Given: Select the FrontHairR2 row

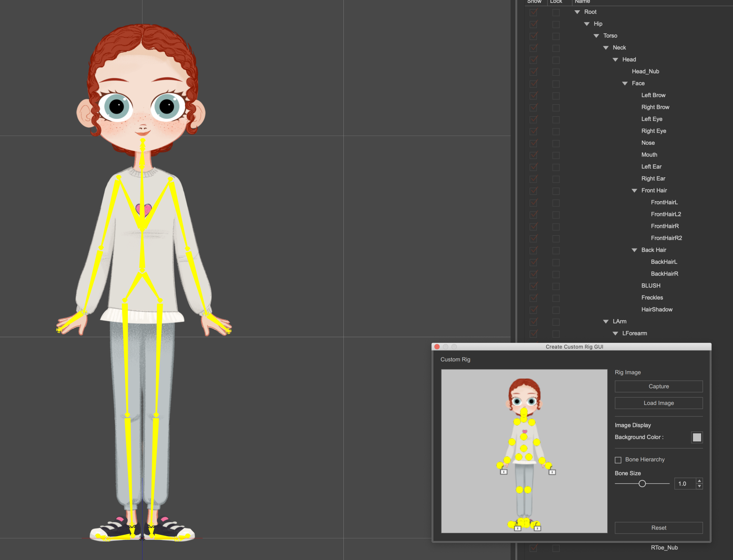Looking at the screenshot, I should point(666,238).
